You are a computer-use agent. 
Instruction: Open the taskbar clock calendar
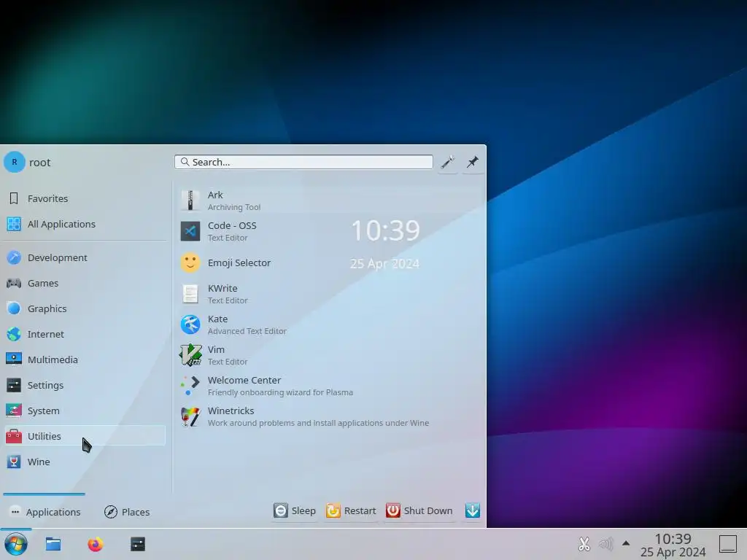click(x=673, y=545)
